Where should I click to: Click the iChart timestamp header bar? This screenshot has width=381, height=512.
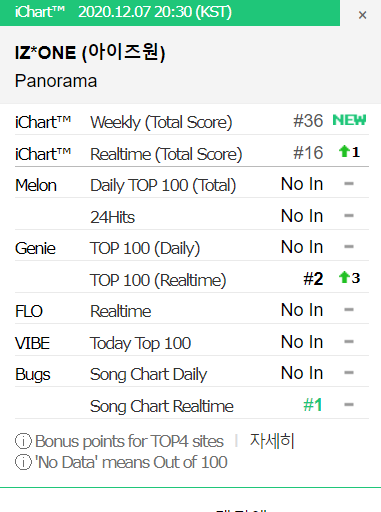tap(170, 13)
